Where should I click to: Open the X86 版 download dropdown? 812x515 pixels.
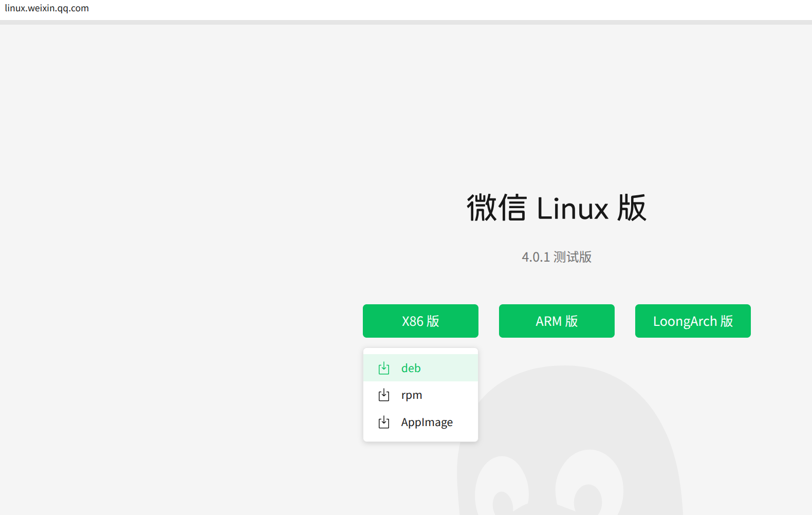420,321
